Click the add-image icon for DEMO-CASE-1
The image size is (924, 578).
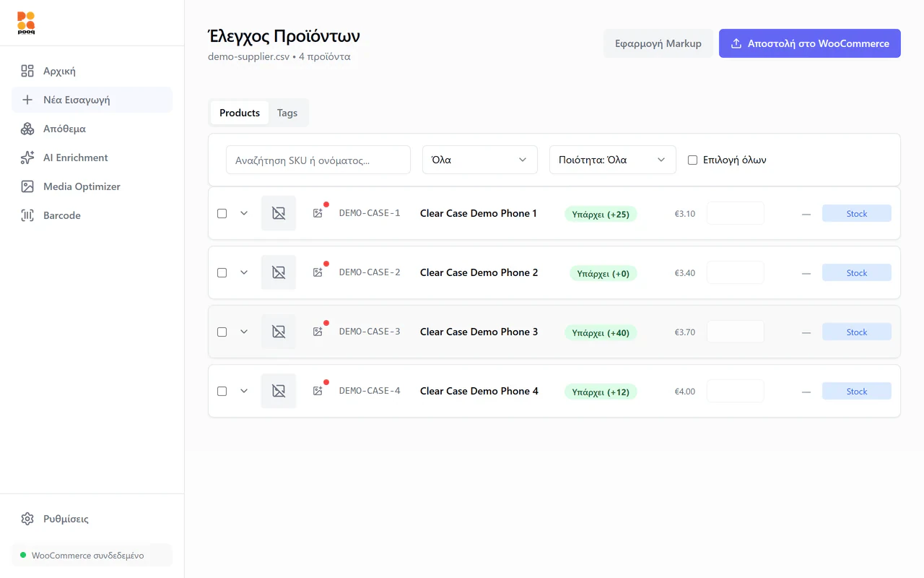[x=318, y=213]
